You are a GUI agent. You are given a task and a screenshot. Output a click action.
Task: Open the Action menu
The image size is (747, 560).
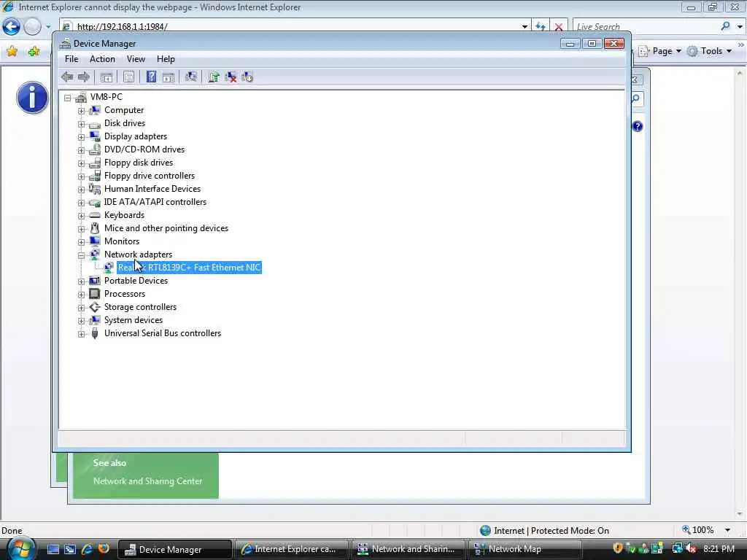(x=102, y=59)
